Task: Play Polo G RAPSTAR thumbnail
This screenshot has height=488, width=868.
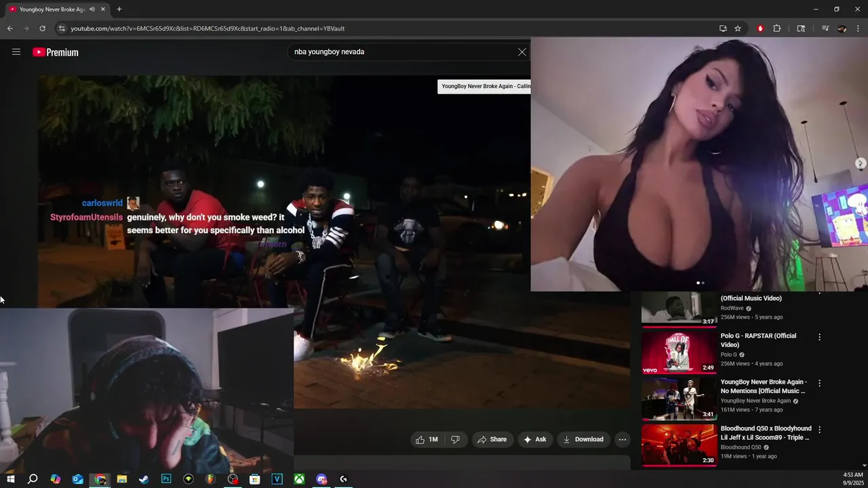Action: (x=679, y=352)
